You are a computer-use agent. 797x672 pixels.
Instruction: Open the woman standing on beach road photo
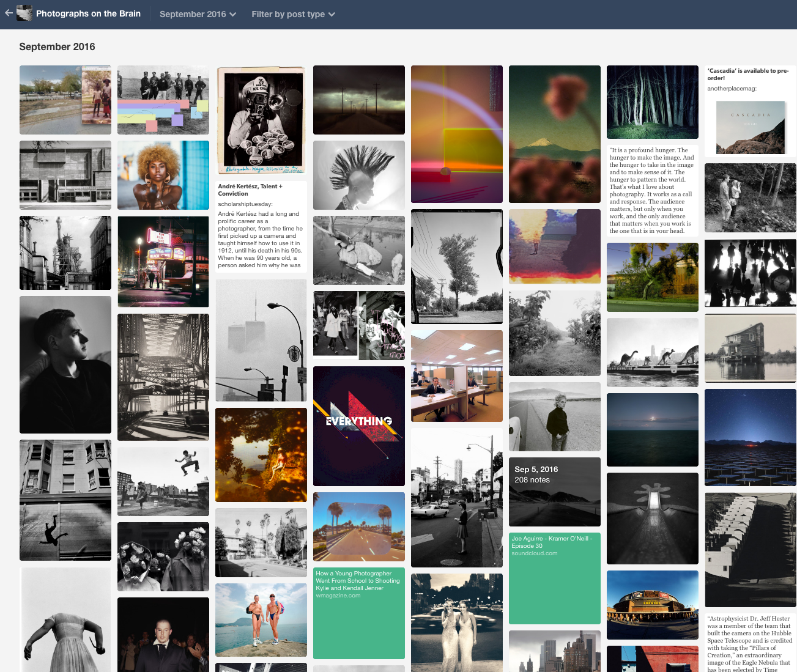555,416
